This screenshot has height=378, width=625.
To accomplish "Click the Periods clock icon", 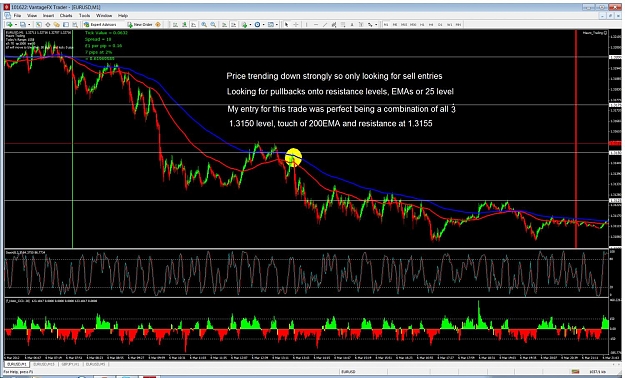I will [x=257, y=25].
